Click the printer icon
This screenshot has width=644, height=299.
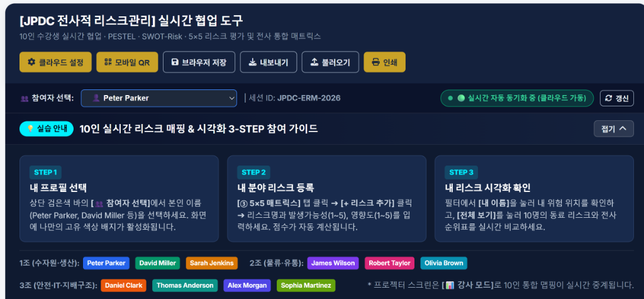(375, 62)
